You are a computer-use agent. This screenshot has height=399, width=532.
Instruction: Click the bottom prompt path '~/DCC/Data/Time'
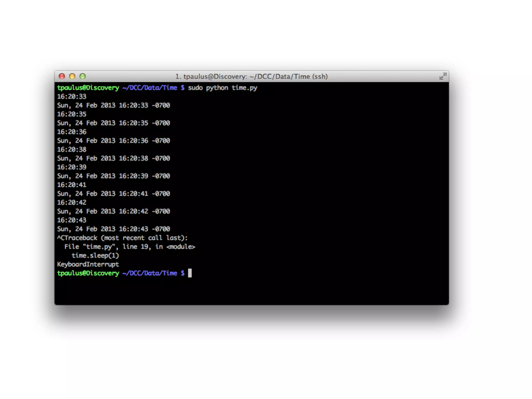point(150,273)
